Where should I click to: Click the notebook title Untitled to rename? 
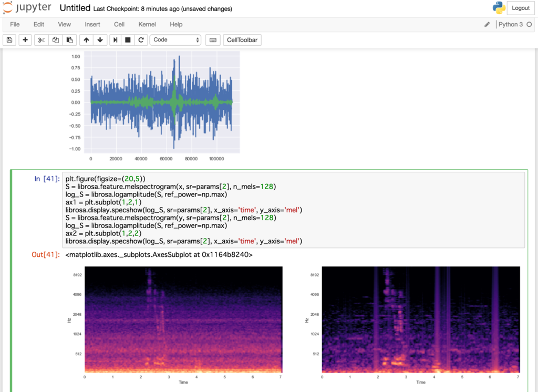(x=75, y=8)
